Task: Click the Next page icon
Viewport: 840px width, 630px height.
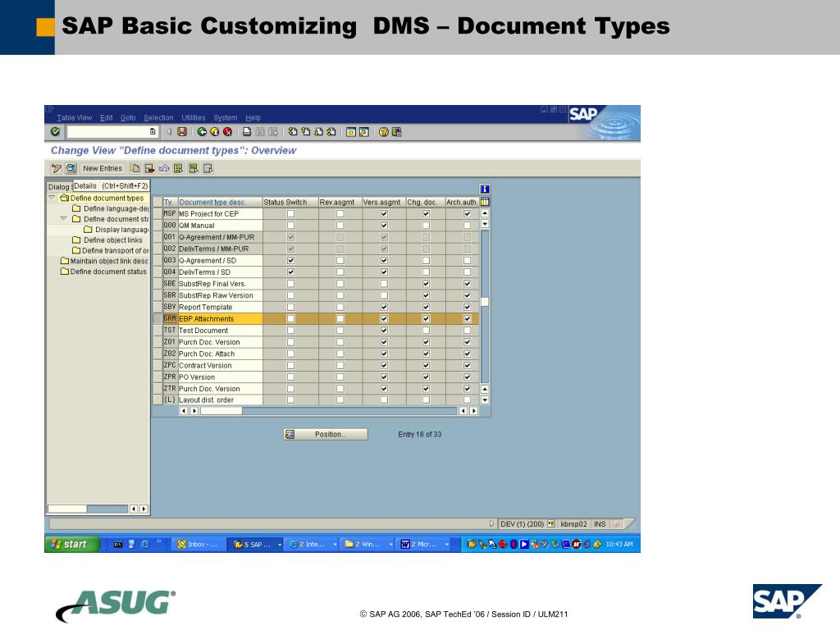Action: [318, 132]
